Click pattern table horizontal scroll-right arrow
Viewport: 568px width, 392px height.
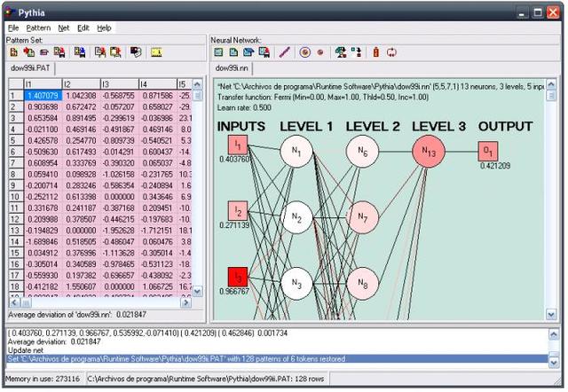pos(185,302)
